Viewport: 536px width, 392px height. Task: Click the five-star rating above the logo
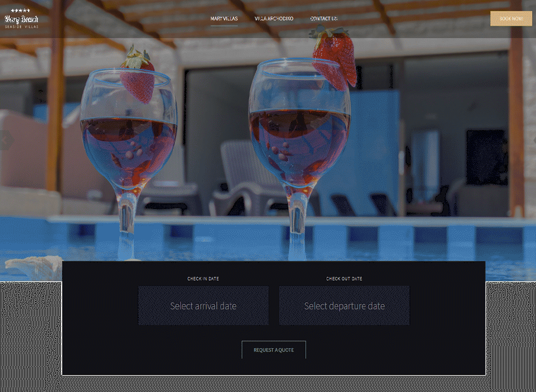[x=20, y=11]
